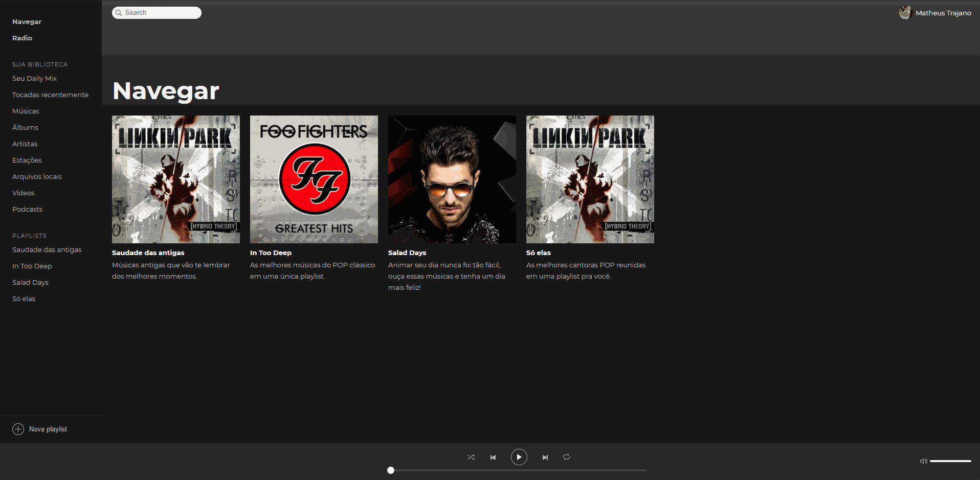Click the plus icon for Nova playlist
Screen dimensions: 980x480
(18, 429)
